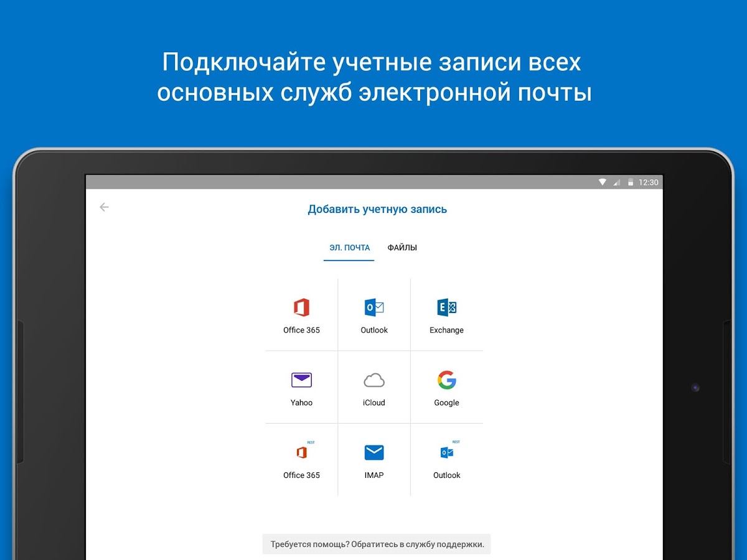Tap the Google account icon
747x560 pixels.
[446, 380]
